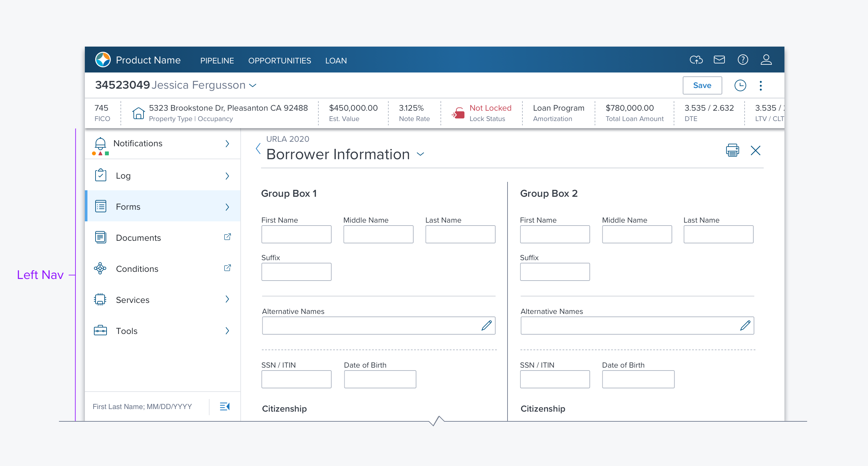This screenshot has height=466, width=868.
Task: Click the Documents page icon
Action: click(x=100, y=238)
